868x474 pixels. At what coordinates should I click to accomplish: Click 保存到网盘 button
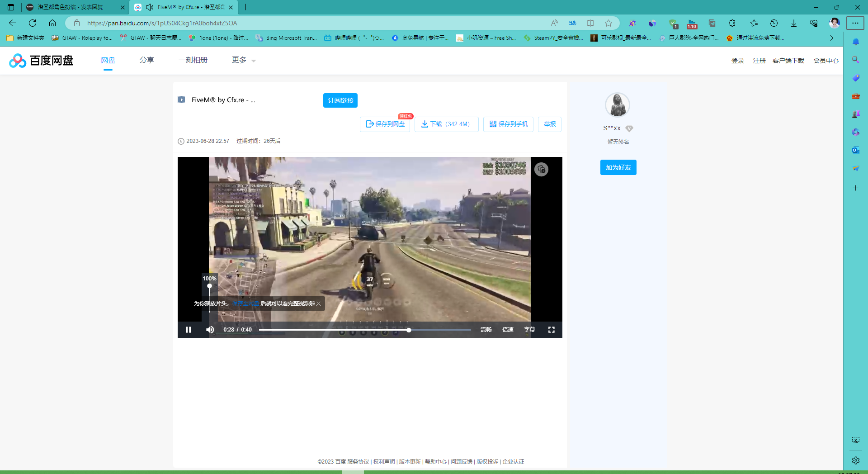click(x=385, y=124)
